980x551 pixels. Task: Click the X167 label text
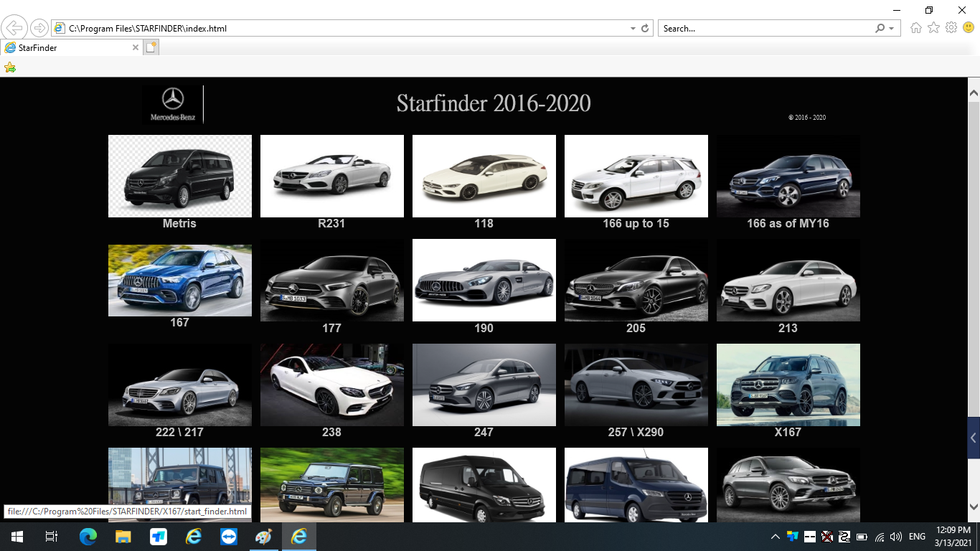(788, 433)
